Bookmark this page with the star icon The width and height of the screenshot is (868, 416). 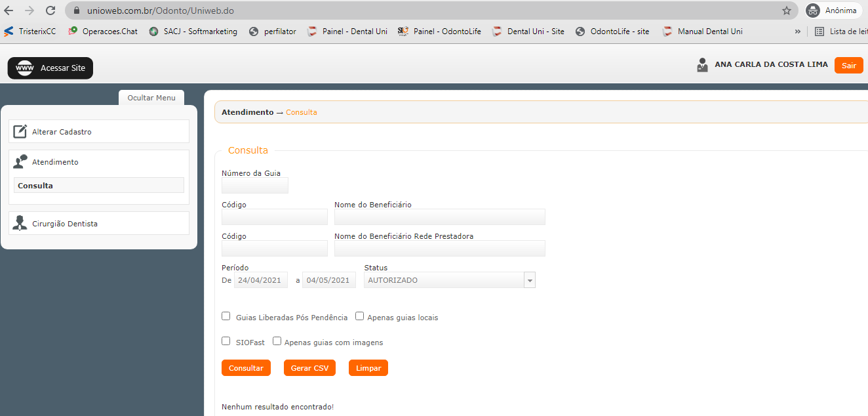pyautogui.click(x=787, y=10)
